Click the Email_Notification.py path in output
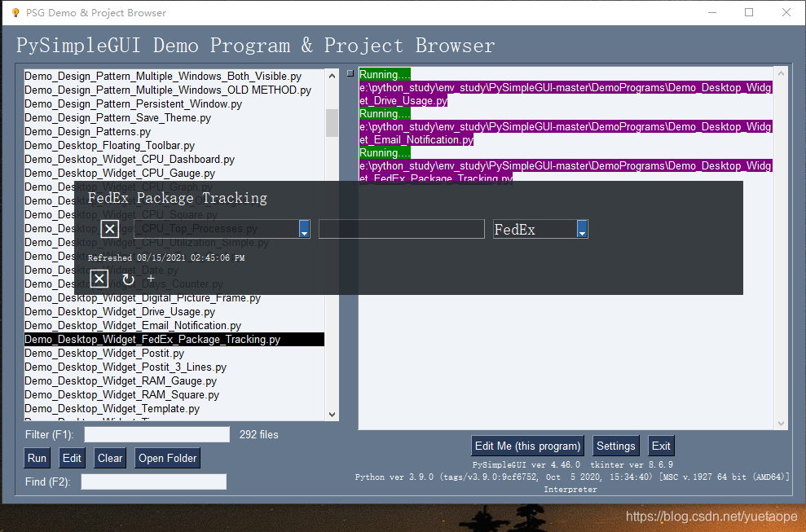Image resolution: width=806 pixels, height=532 pixels. (x=566, y=133)
